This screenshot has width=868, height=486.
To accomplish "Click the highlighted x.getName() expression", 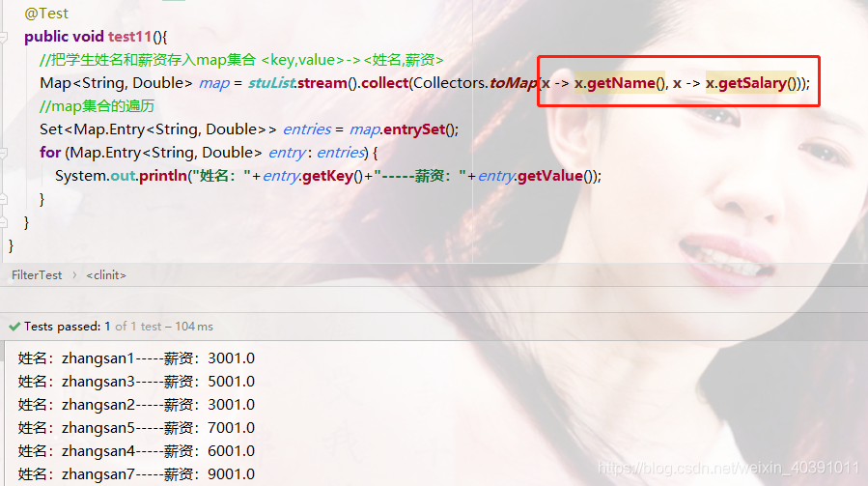I will 620,83.
